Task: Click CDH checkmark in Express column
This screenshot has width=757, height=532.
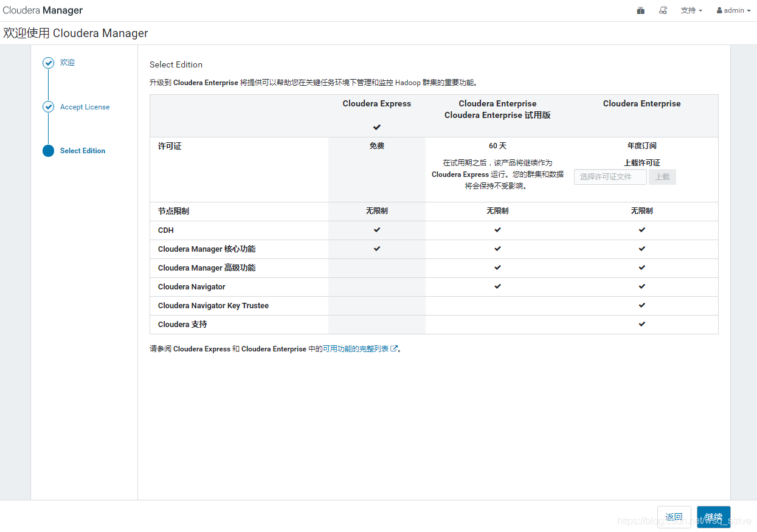Action: coord(377,230)
